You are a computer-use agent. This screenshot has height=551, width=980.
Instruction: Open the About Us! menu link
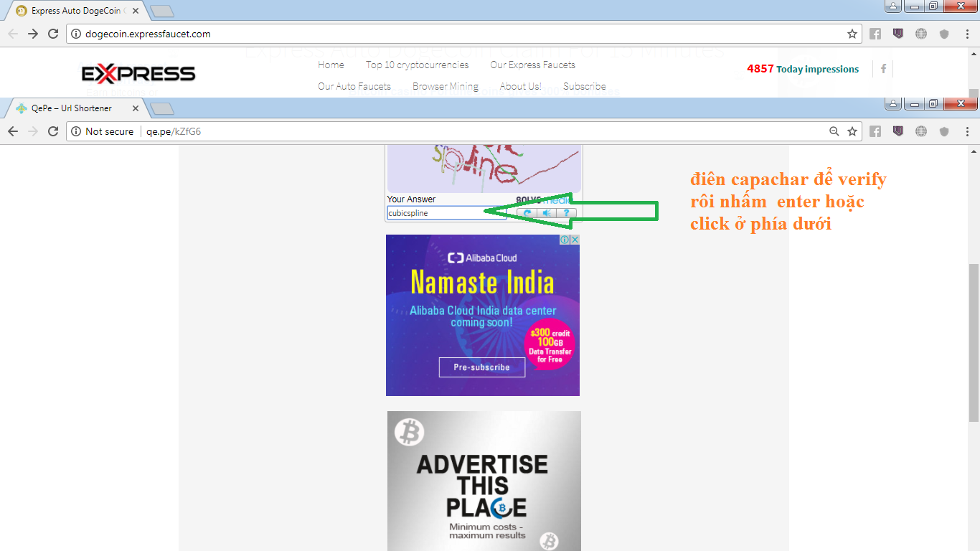tap(521, 86)
